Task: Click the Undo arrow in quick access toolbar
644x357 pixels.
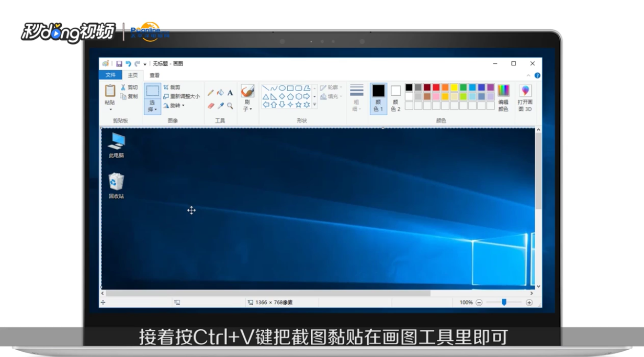Action: point(128,64)
